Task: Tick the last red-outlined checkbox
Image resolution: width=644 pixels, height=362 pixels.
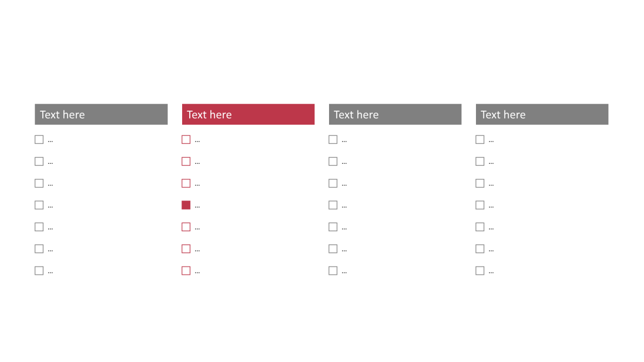Action: tap(186, 270)
